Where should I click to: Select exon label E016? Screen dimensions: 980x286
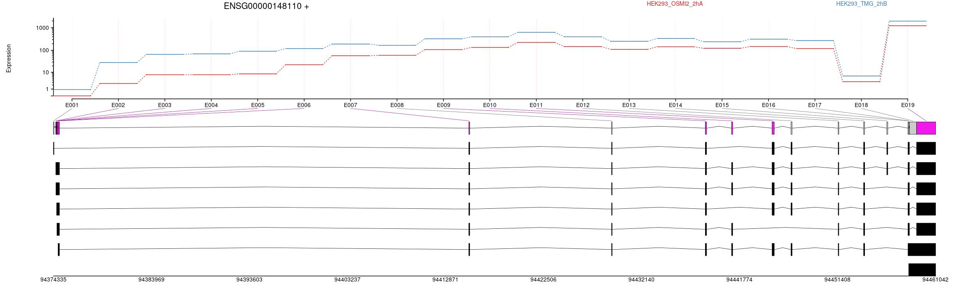[x=768, y=105]
